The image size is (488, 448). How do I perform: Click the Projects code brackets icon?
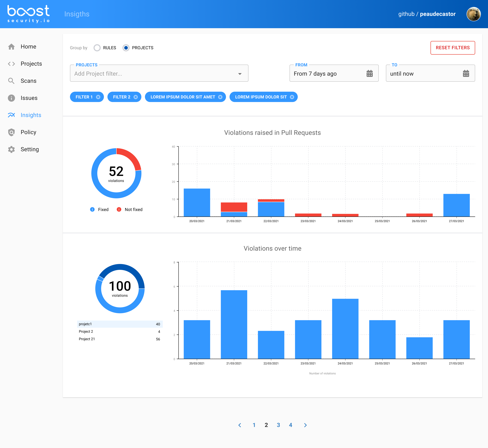(11, 64)
